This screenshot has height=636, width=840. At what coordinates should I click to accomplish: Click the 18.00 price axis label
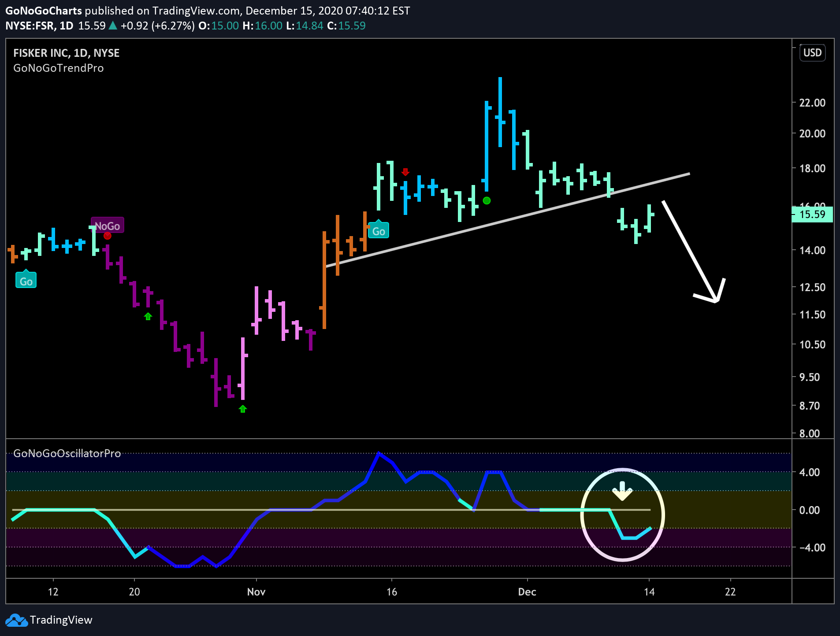point(812,168)
